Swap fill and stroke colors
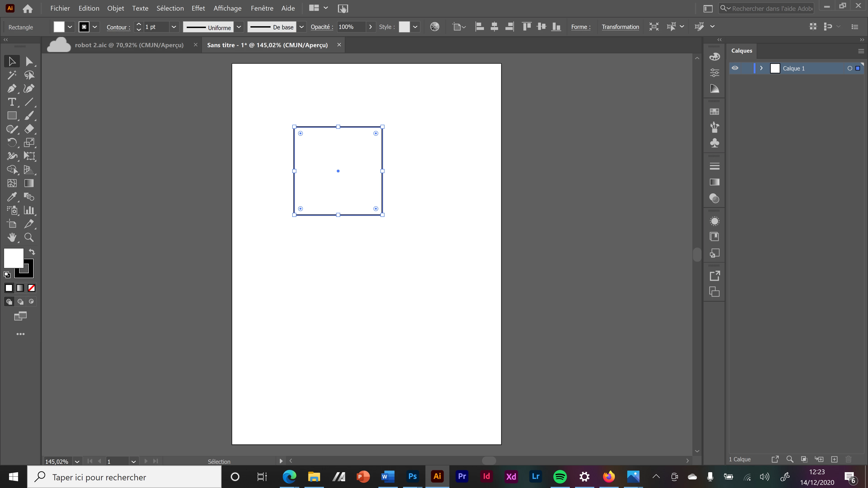 click(x=32, y=252)
